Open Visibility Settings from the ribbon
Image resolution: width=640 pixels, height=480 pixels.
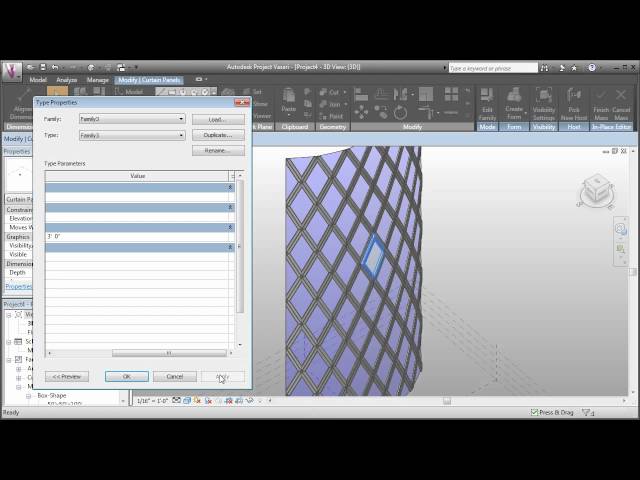tap(544, 104)
